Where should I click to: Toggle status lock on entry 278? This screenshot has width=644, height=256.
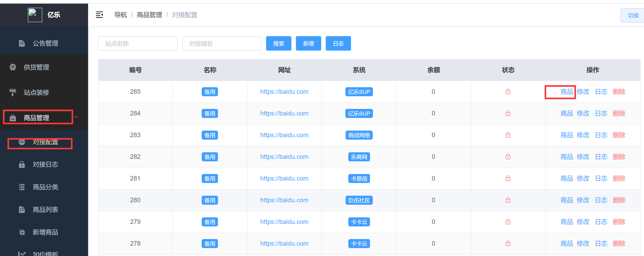point(508,243)
